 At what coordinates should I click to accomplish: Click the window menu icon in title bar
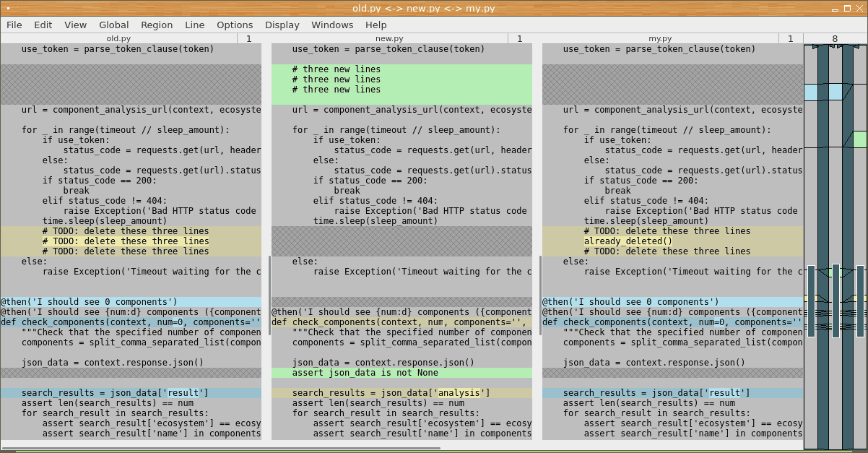click(x=8, y=8)
